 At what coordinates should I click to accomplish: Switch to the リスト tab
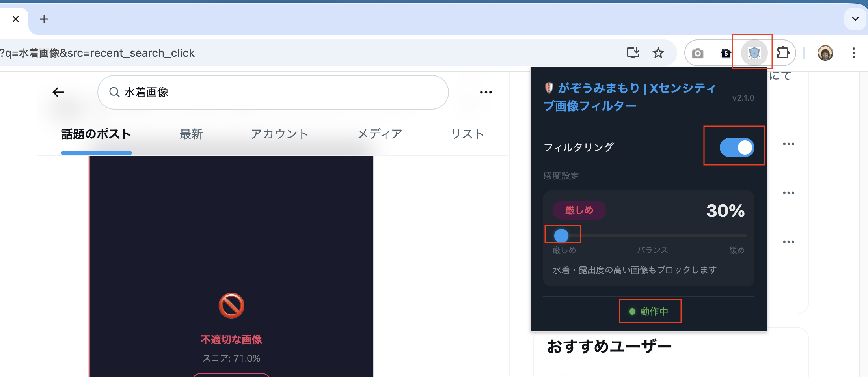468,134
